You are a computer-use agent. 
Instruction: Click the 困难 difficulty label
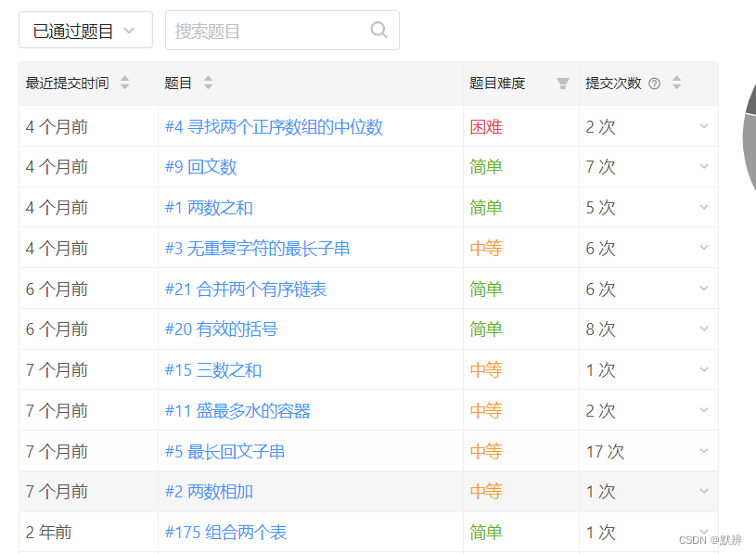(x=486, y=127)
